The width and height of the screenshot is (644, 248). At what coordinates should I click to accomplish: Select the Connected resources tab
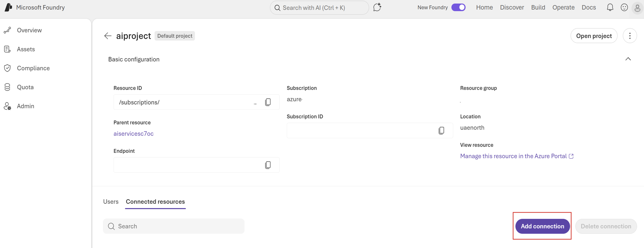(x=155, y=202)
